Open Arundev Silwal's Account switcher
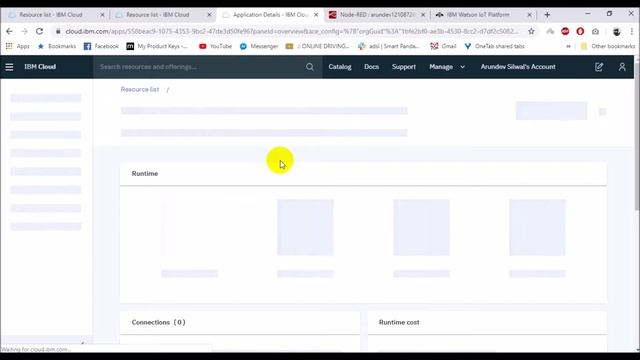Screen dimensions: 640x360 click(x=518, y=67)
